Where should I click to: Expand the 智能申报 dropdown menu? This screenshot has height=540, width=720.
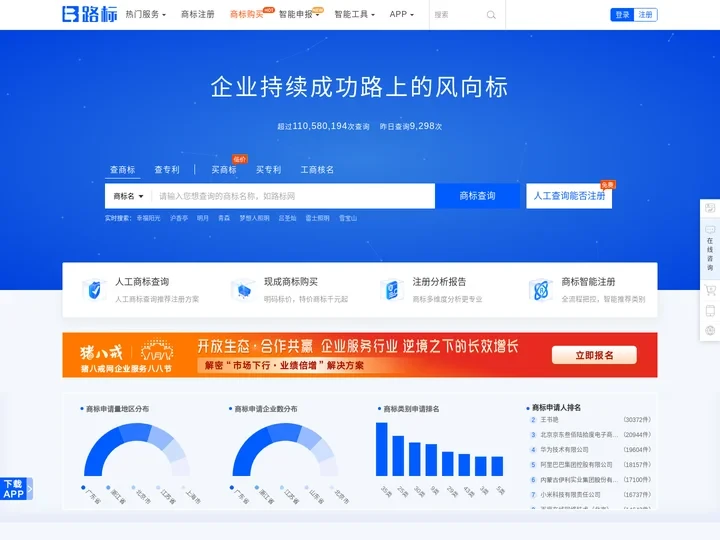(x=299, y=14)
